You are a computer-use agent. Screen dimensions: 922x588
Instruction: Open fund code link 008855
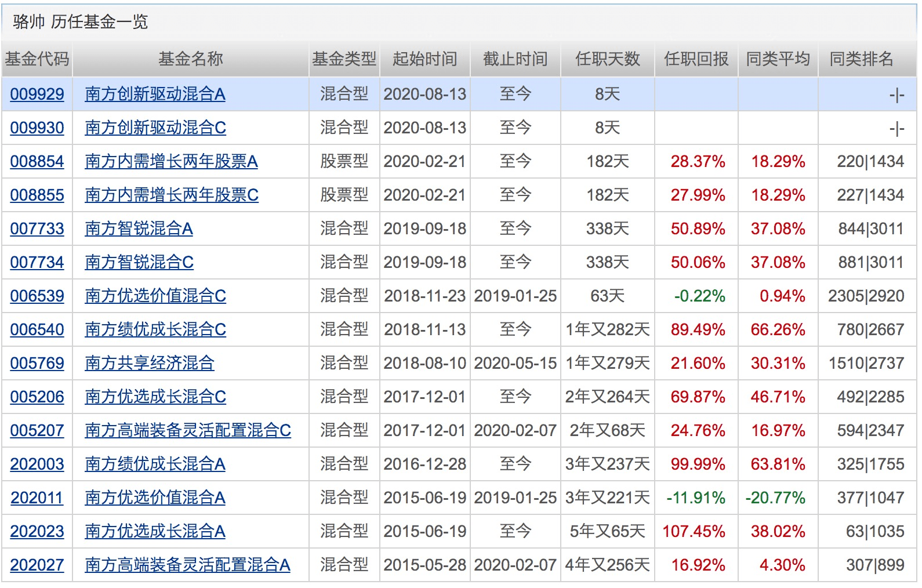pyautogui.click(x=37, y=195)
